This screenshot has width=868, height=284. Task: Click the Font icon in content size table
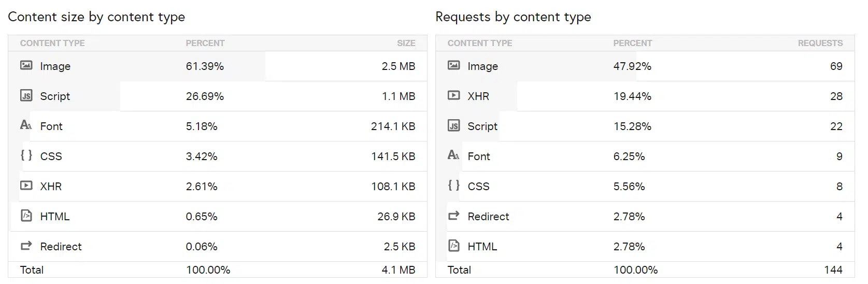(26, 125)
